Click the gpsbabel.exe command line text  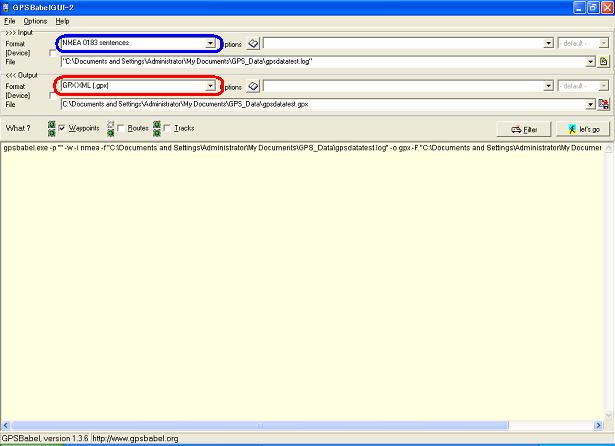pyautogui.click(x=302, y=148)
